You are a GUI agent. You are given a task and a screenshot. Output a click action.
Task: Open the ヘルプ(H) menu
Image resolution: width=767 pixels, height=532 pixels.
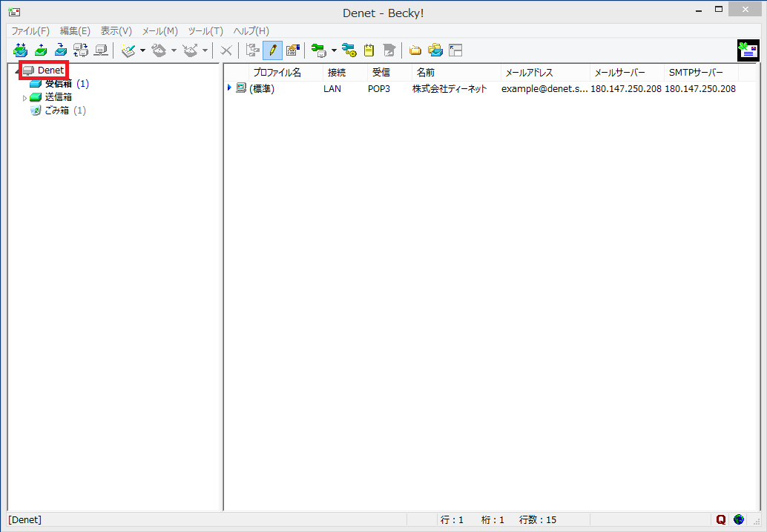[251, 31]
